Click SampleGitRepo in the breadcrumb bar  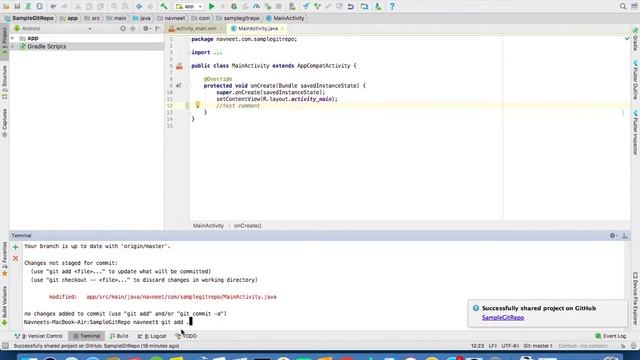click(x=29, y=18)
